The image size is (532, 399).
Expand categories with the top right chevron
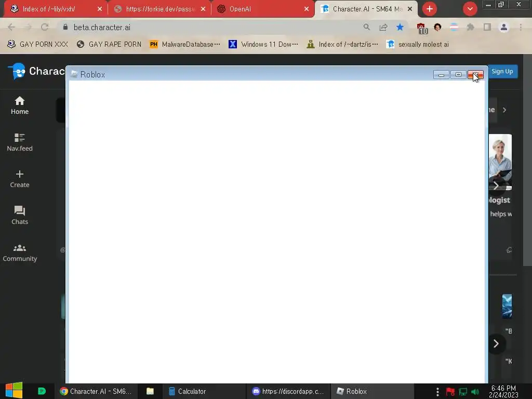point(504,110)
